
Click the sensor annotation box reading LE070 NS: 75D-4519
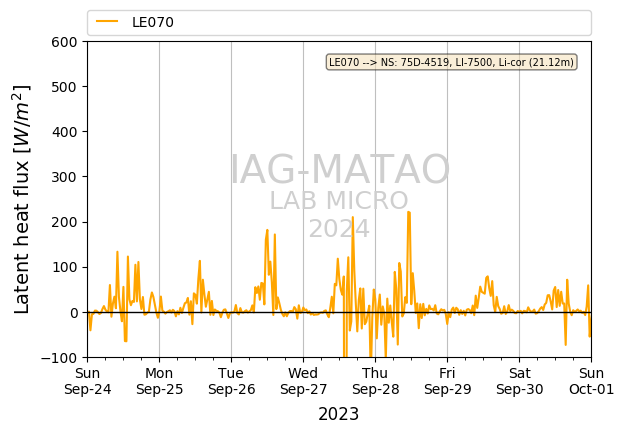tap(451, 62)
